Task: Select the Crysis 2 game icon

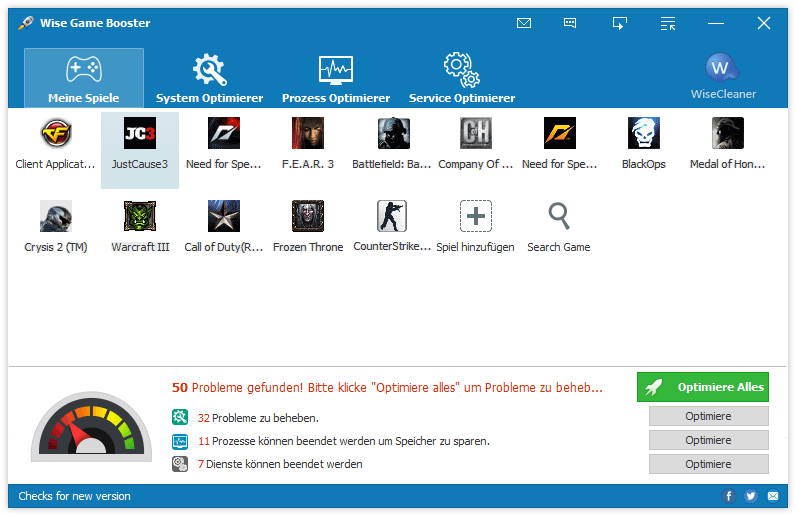Action: (56, 217)
